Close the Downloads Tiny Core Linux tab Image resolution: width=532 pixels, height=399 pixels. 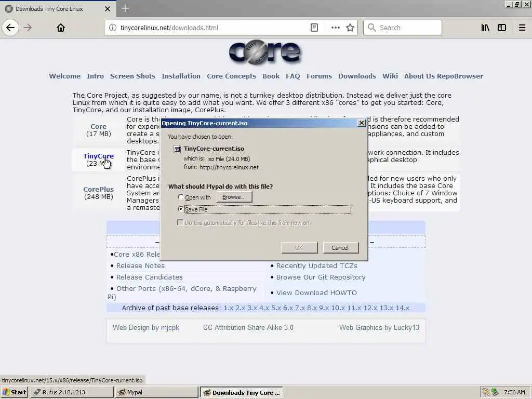[x=108, y=9]
